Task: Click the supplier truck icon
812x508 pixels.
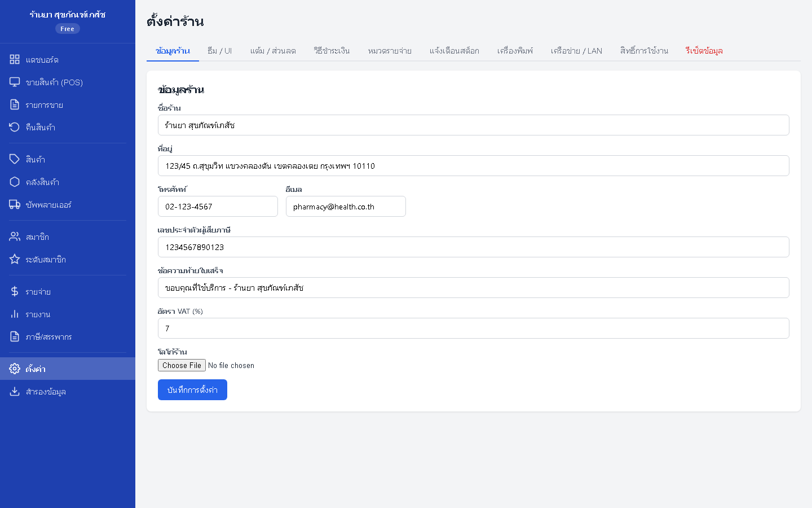Action: (x=15, y=204)
